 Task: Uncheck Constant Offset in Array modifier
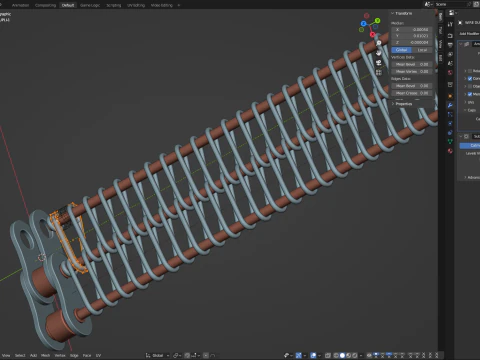(x=470, y=78)
